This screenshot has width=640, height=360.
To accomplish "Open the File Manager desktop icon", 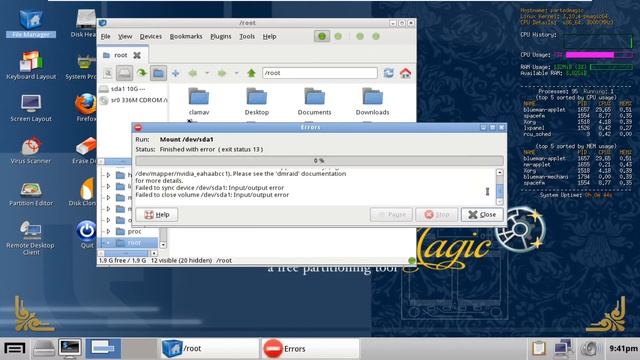I will (x=31, y=23).
